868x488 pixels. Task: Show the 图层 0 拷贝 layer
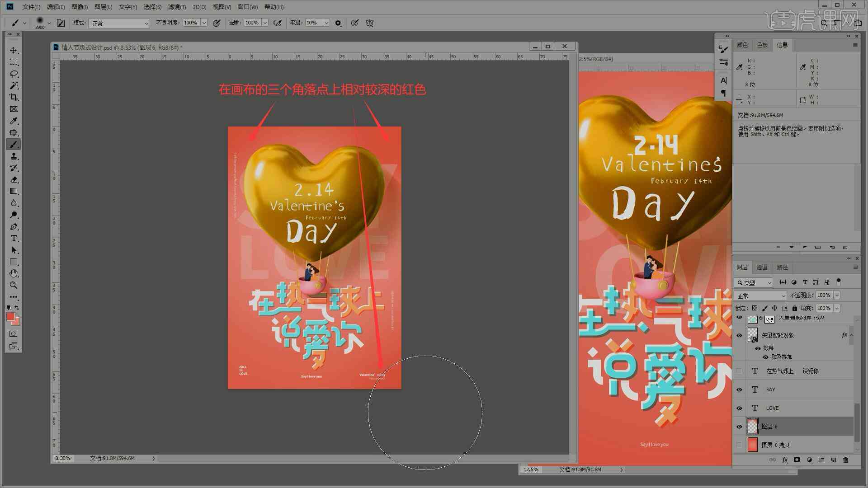(739, 445)
